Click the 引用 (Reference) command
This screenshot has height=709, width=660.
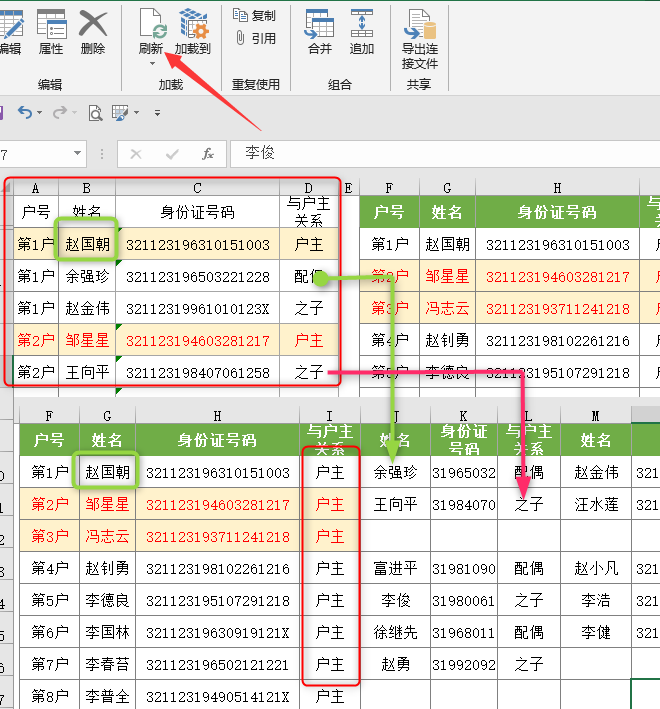[x=255, y=38]
